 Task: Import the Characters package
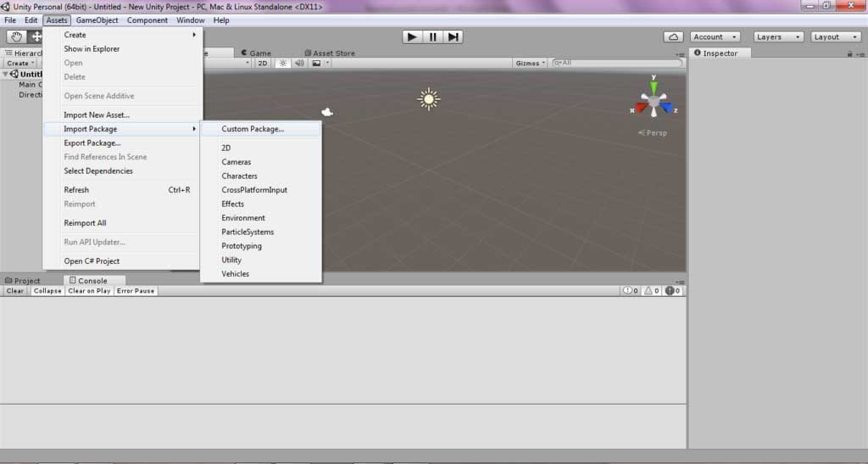coord(261,176)
